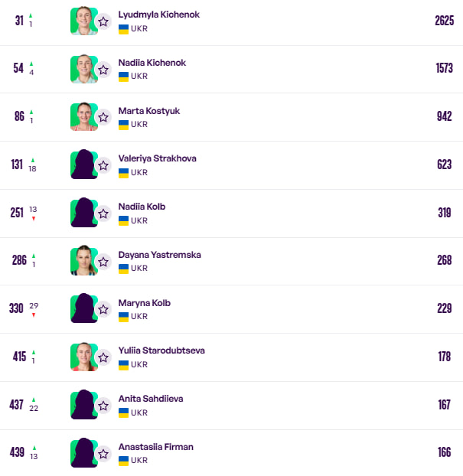Toggle favorite star for Nadiia Kichenok
Viewport: 463px width, 476px height.
[103, 70]
